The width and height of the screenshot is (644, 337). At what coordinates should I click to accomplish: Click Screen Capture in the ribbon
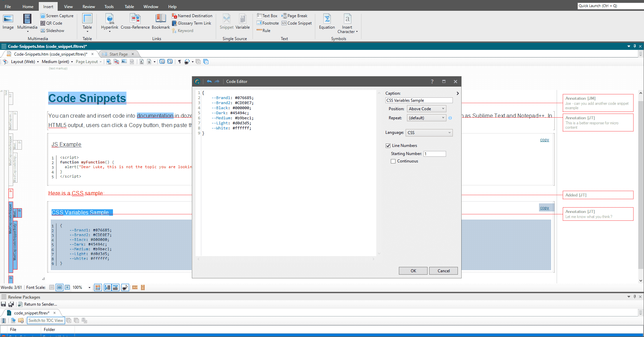pos(57,16)
